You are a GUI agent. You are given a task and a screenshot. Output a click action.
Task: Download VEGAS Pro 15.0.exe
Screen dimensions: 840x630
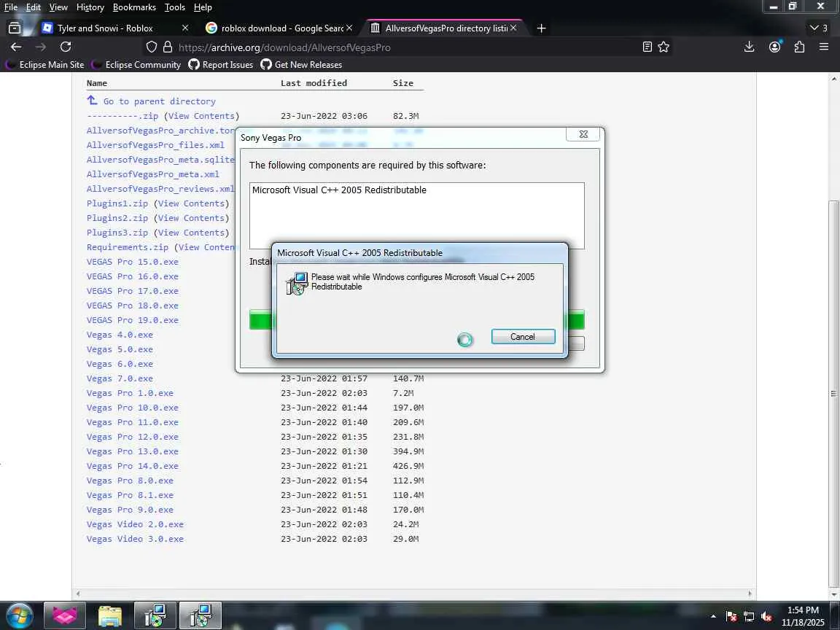pyautogui.click(x=132, y=262)
